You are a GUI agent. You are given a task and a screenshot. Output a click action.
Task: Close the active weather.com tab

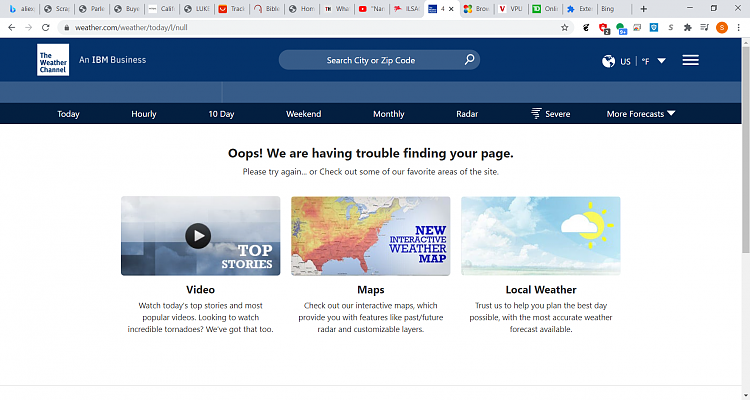[x=451, y=9]
